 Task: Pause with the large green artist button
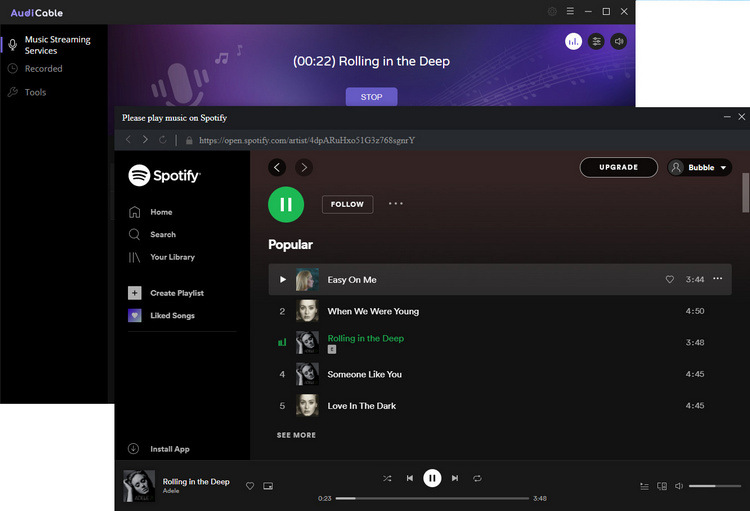286,204
